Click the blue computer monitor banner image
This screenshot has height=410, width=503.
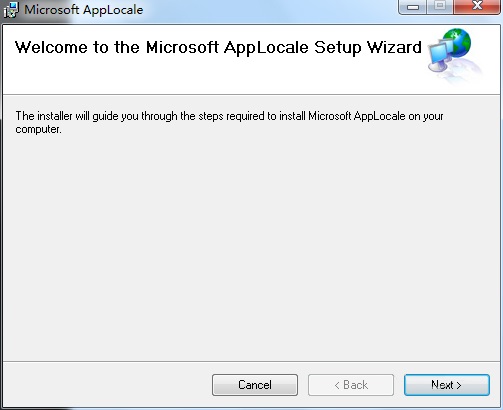pyautogui.click(x=440, y=55)
